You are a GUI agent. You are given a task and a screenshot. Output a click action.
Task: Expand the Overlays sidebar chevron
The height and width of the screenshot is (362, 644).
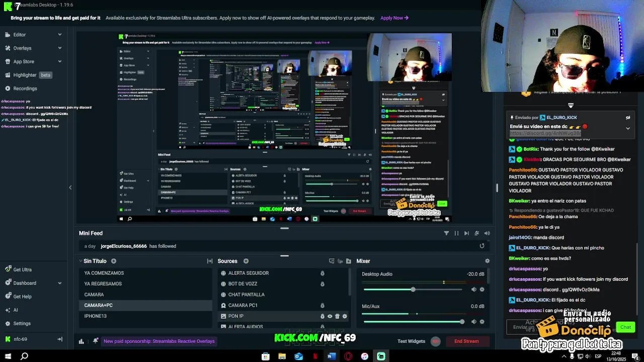click(x=60, y=48)
